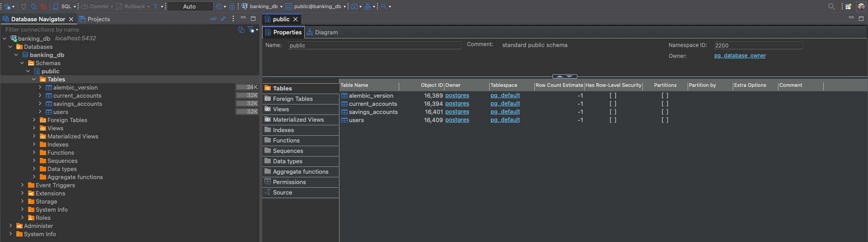
Task: Open the pg_database_owner owner link
Action: 740,56
